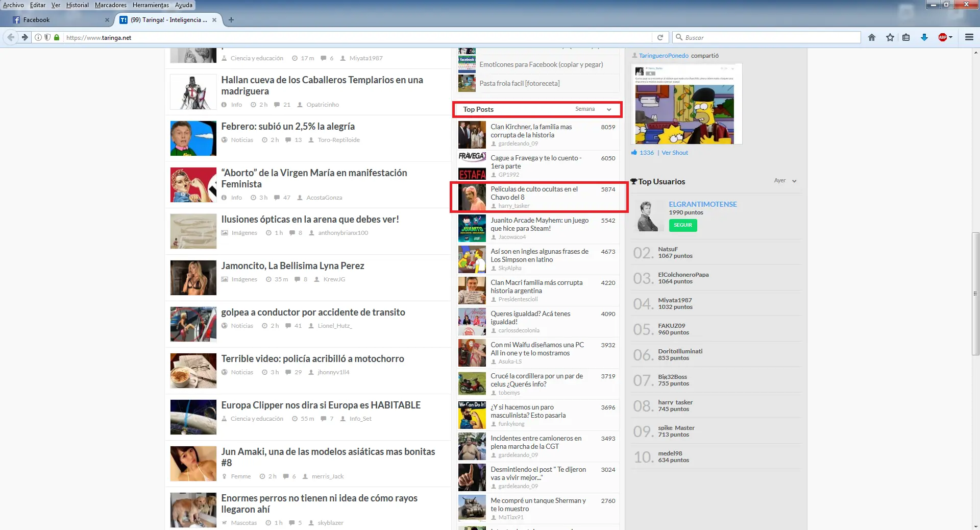Image resolution: width=980 pixels, height=530 pixels.
Task: Click the tracking protection shield icon
Action: pyautogui.click(x=47, y=37)
